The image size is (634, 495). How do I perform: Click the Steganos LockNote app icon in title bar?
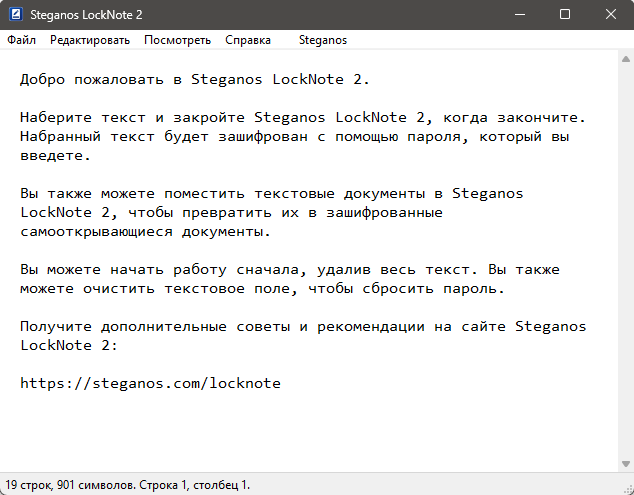(16, 15)
